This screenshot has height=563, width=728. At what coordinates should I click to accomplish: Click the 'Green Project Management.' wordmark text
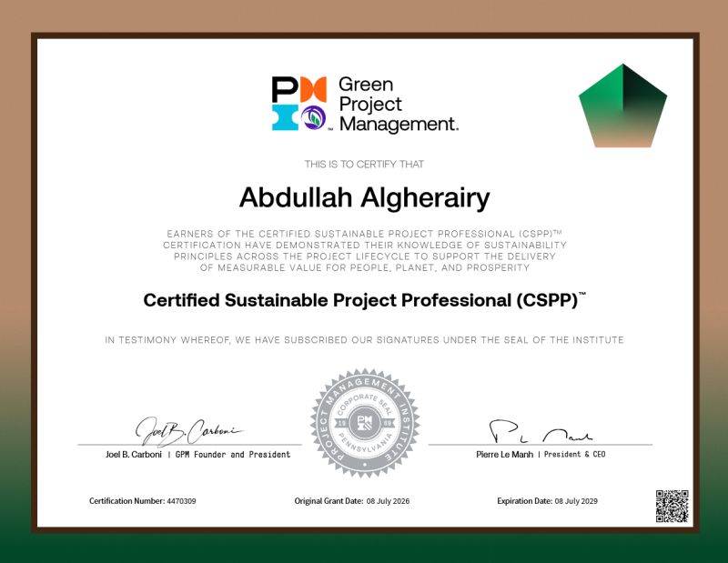[x=399, y=105]
